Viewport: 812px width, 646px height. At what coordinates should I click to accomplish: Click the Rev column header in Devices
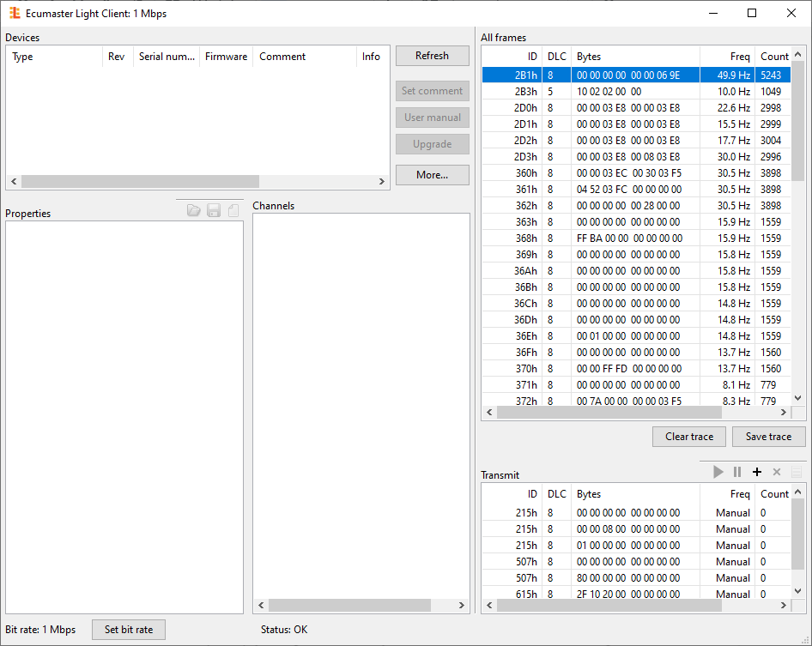[x=118, y=57]
